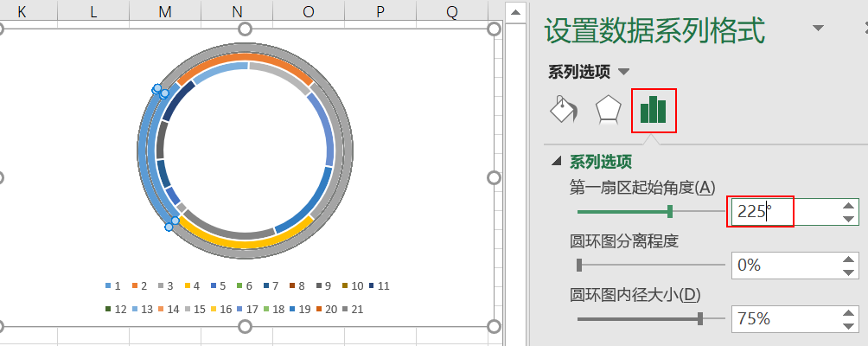This screenshot has width=868, height=346.
Task: Increase the first slice angle value
Action: 848,206
